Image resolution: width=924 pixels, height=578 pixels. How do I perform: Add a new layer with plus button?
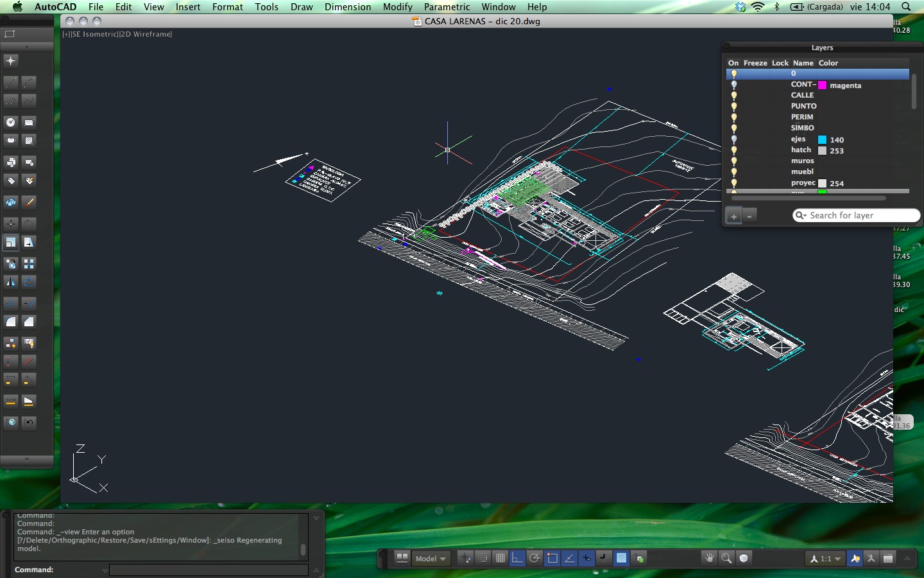click(733, 216)
